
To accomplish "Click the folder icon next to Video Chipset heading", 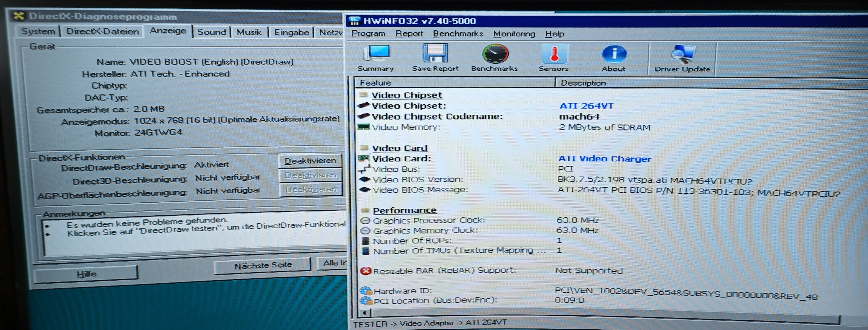I will (x=363, y=95).
